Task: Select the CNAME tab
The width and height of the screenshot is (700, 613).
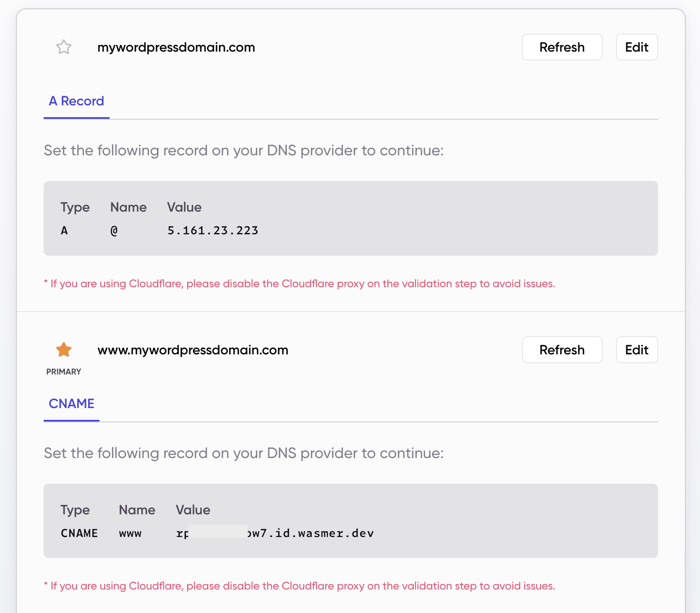Action: point(71,403)
